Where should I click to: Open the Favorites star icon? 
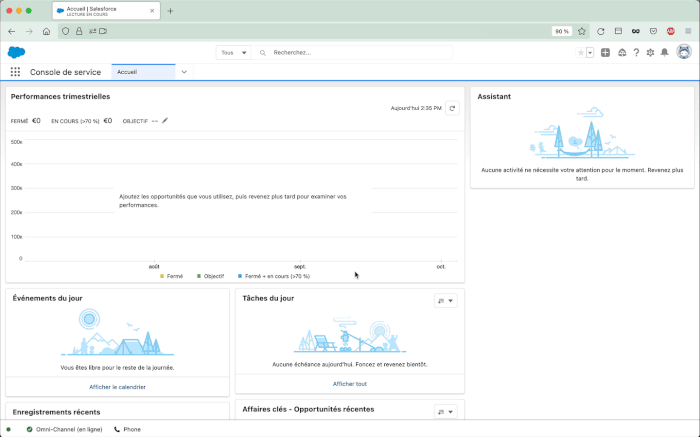581,53
